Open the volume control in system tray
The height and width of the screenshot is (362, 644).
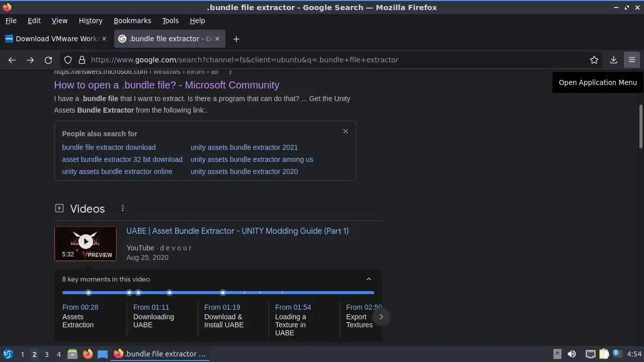(x=572, y=354)
